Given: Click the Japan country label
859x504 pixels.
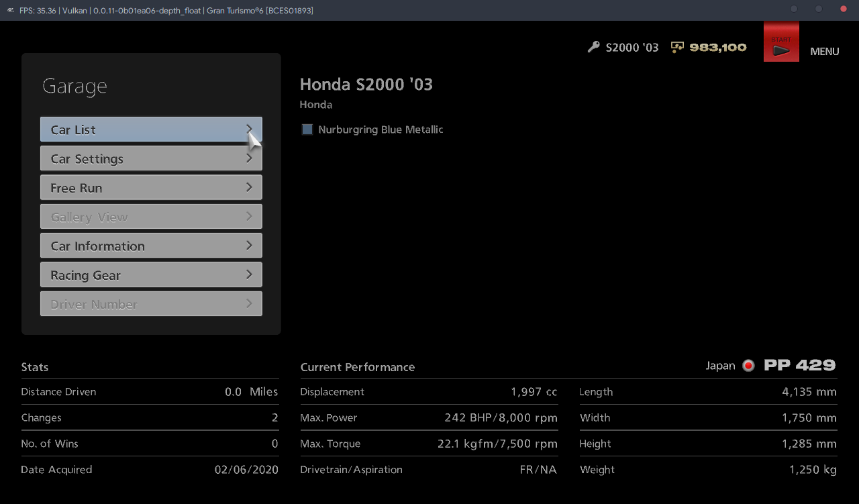Looking at the screenshot, I should pyautogui.click(x=720, y=366).
